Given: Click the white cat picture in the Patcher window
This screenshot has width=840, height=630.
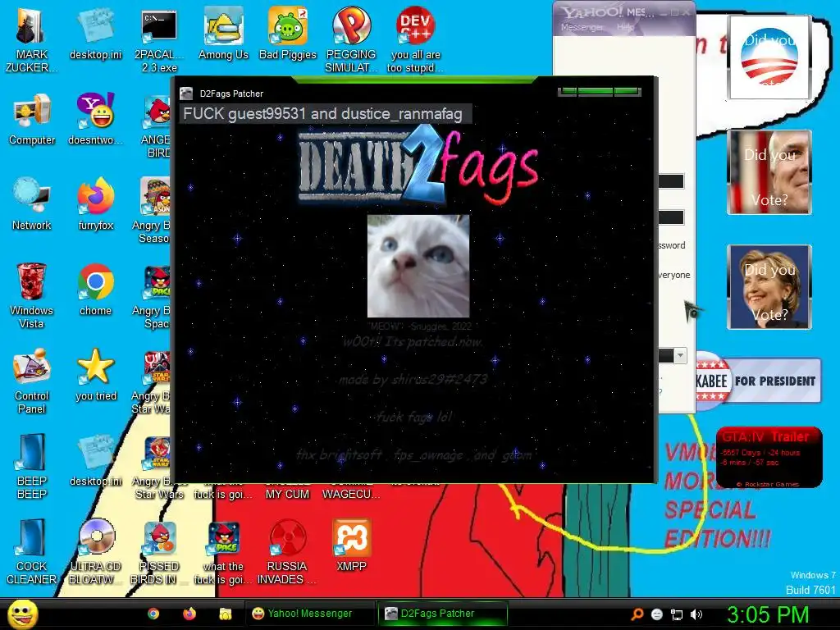Looking at the screenshot, I should [418, 267].
